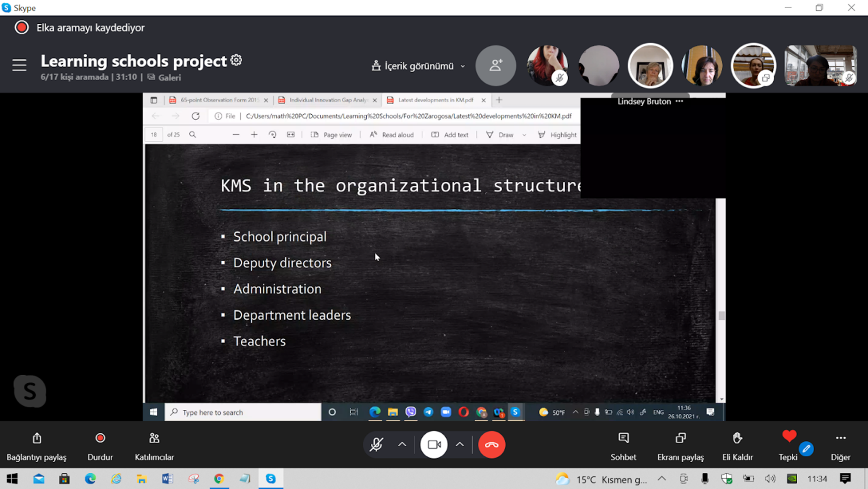Expand camera options chevron

460,445
